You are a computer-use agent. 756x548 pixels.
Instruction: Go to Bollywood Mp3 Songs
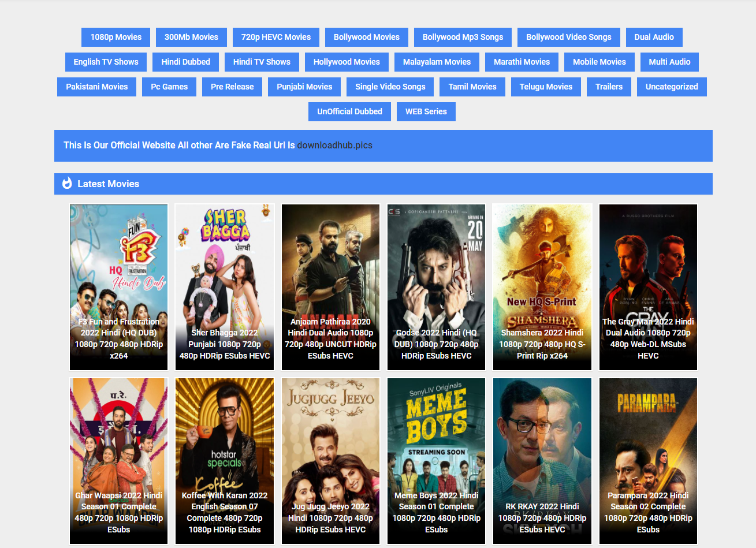pyautogui.click(x=463, y=37)
